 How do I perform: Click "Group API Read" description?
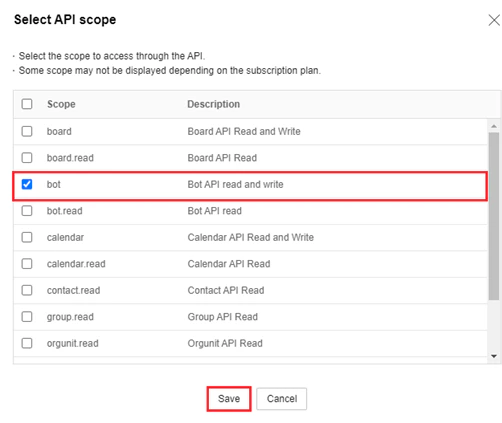point(223,317)
